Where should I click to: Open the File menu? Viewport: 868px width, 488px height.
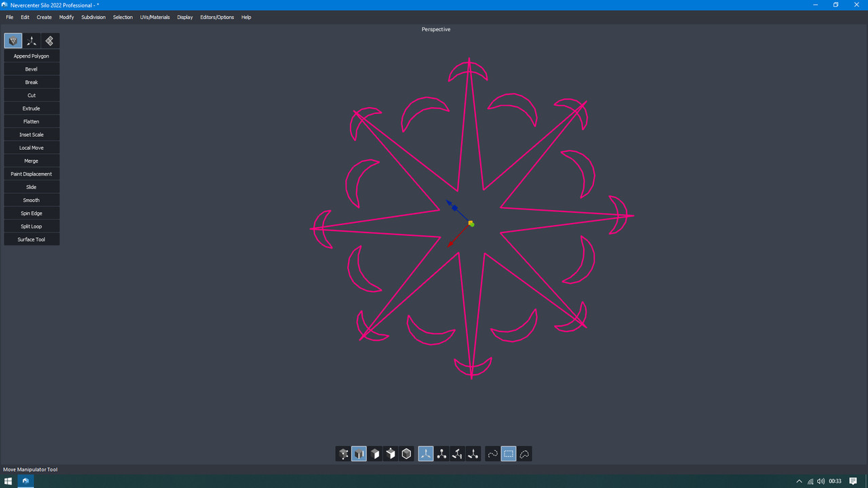point(9,17)
